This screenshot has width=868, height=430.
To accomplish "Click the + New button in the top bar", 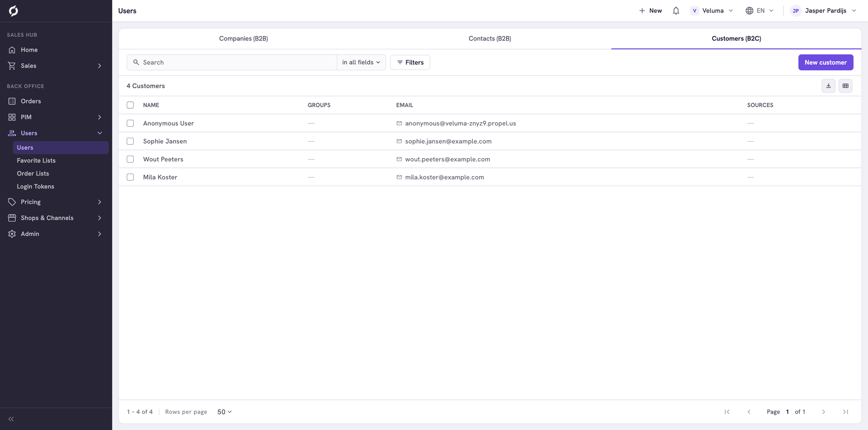I will (x=651, y=10).
